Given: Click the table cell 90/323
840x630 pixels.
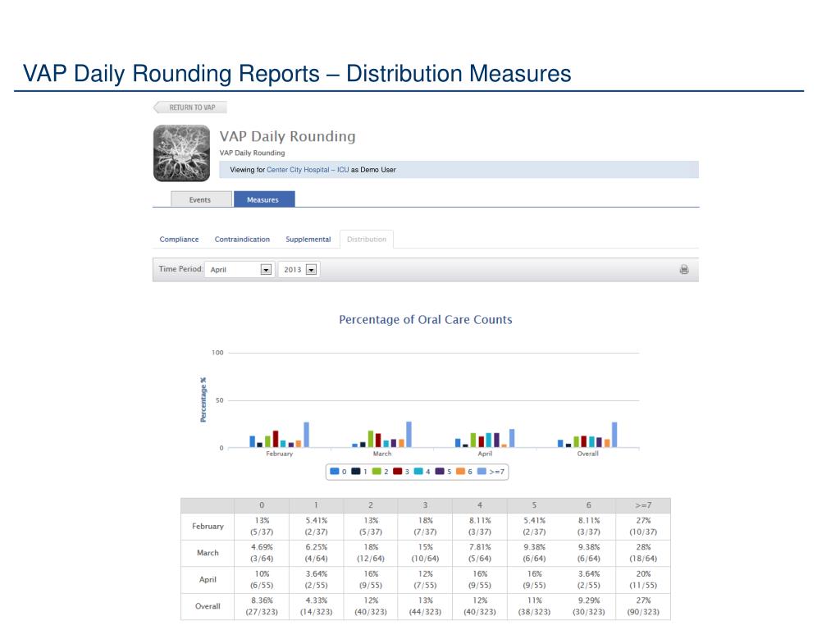Looking at the screenshot, I should (x=643, y=606).
